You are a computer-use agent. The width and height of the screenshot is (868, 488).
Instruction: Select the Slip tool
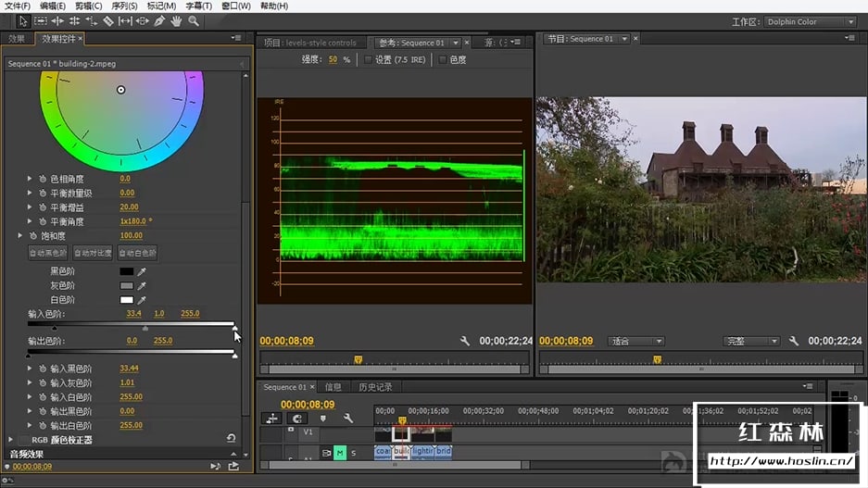pos(125,21)
